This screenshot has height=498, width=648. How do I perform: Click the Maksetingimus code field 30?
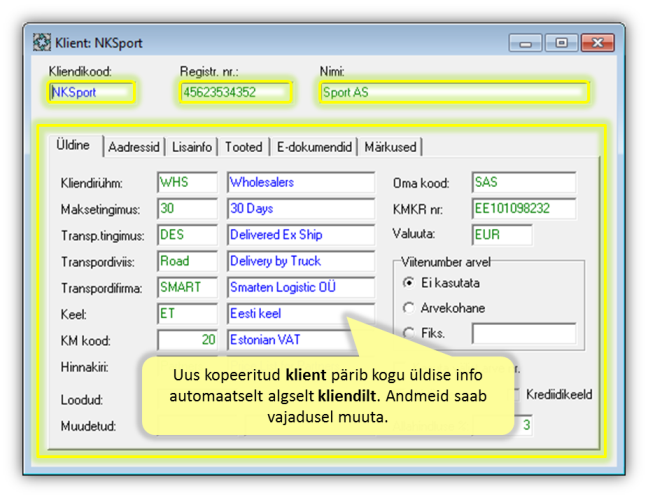(187, 209)
